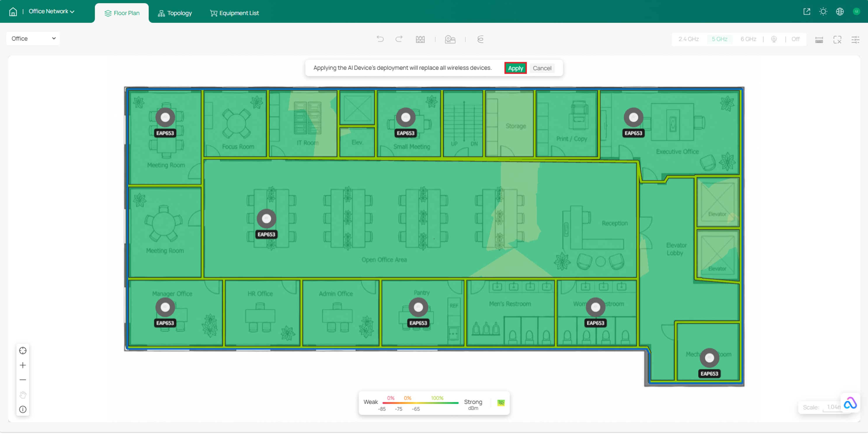This screenshot has width=868, height=434.
Task: Click the info circle icon
Action: (23, 409)
